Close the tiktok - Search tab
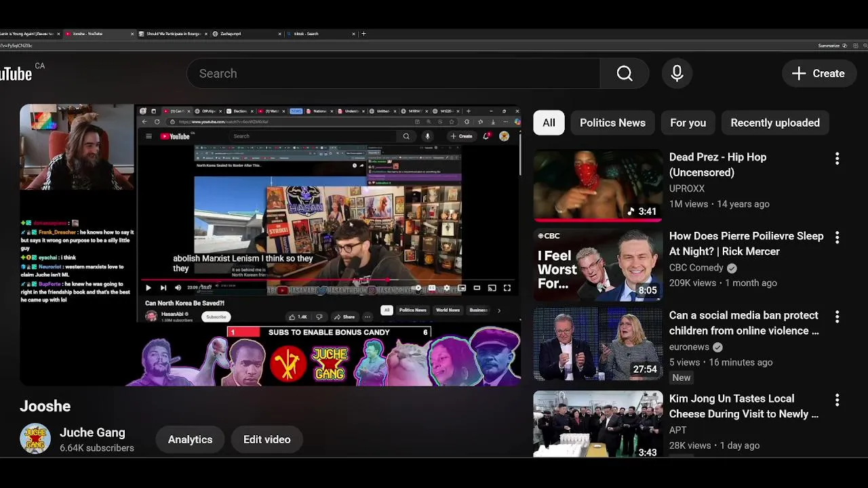 pos(353,33)
